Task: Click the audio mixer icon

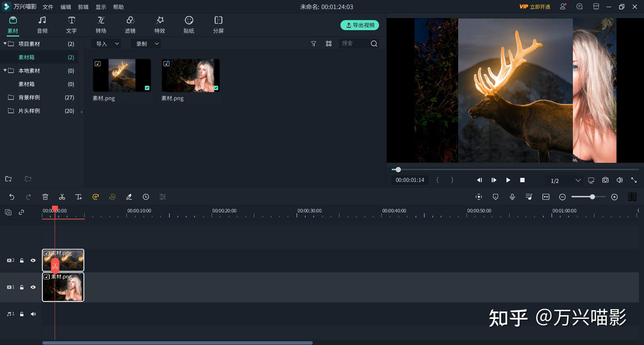Action: [x=529, y=197]
